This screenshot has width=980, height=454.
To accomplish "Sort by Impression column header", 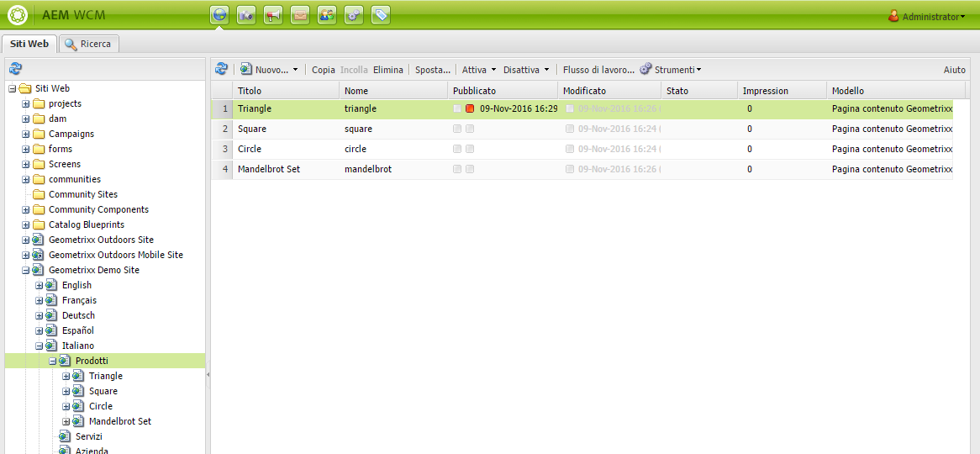I will click(x=782, y=91).
